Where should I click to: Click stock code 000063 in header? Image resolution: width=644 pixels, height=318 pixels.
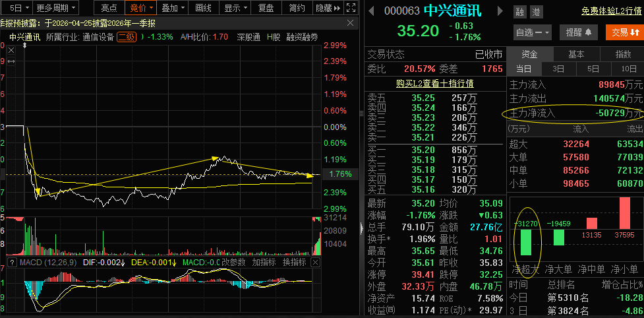point(401,11)
